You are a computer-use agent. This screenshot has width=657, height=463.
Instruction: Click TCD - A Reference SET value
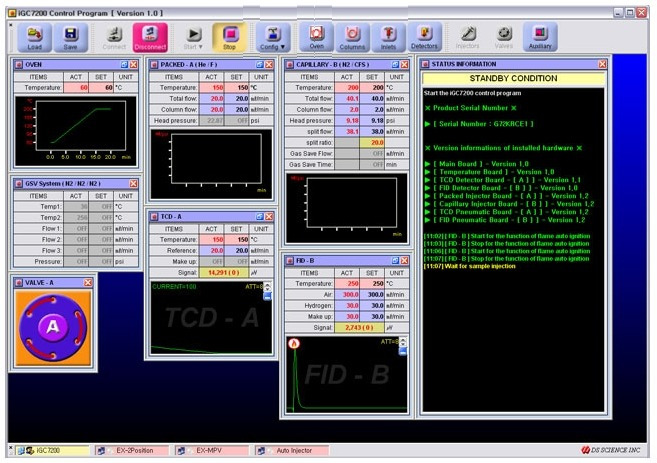point(237,251)
